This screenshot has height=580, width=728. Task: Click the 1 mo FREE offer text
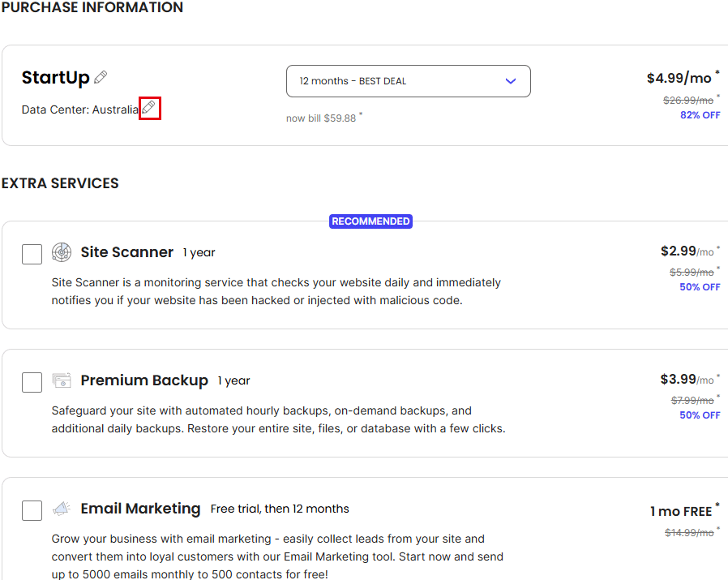681,511
